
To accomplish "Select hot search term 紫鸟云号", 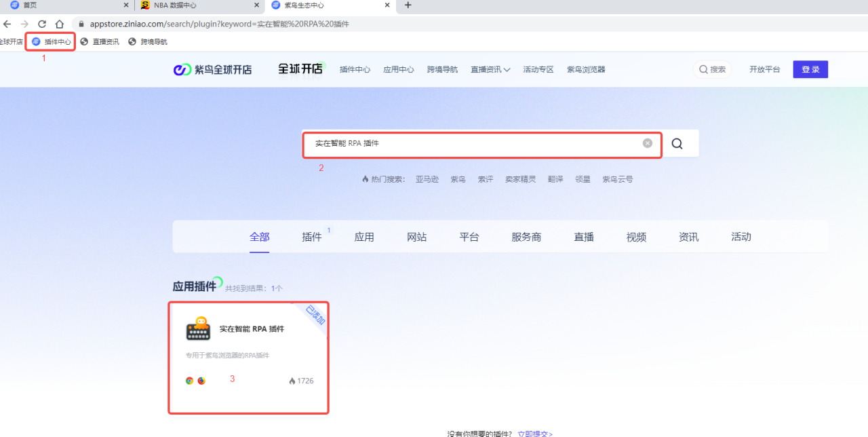I will (618, 179).
